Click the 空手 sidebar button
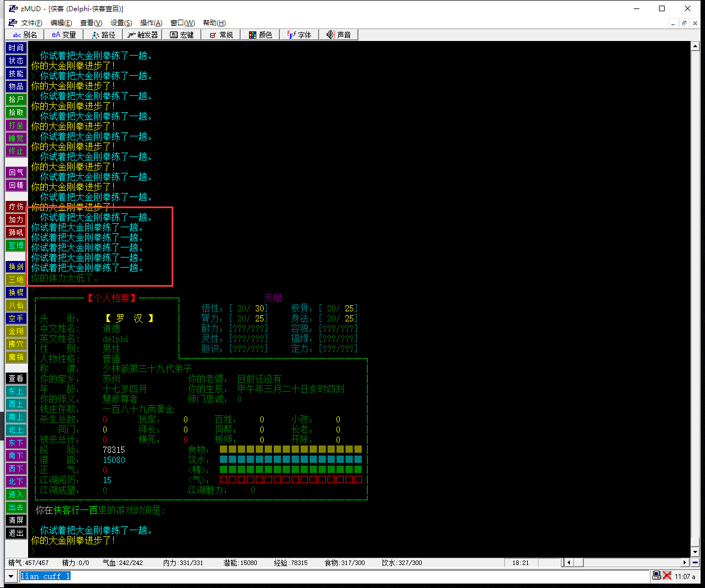 (x=16, y=318)
